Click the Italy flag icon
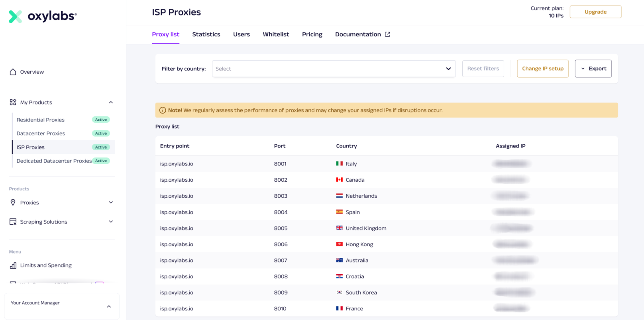This screenshot has width=644, height=320. 339,163
